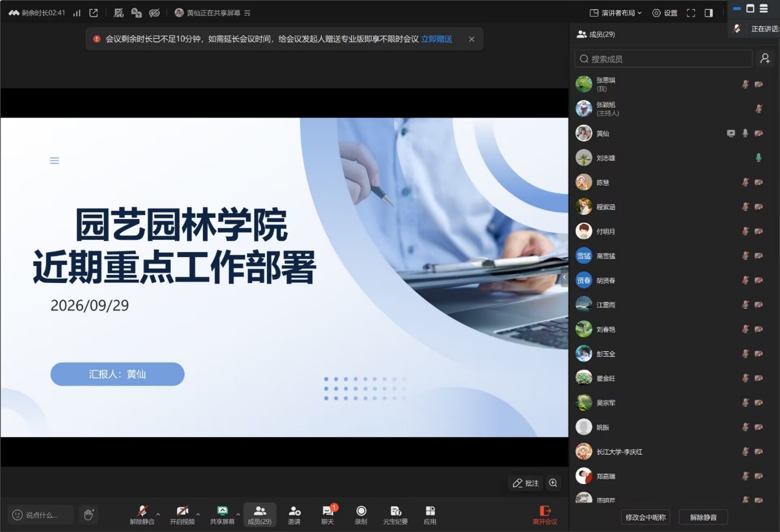Click the 说点什么... chat input

pyautogui.click(x=41, y=515)
